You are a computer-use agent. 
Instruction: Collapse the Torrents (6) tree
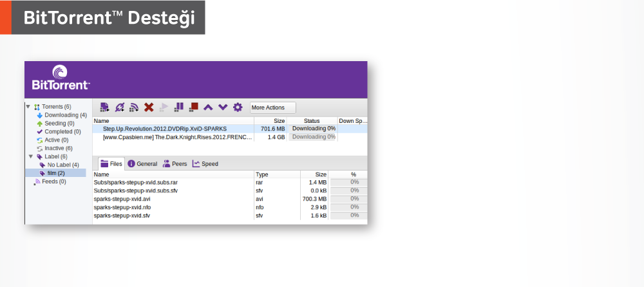pyautogui.click(x=28, y=107)
